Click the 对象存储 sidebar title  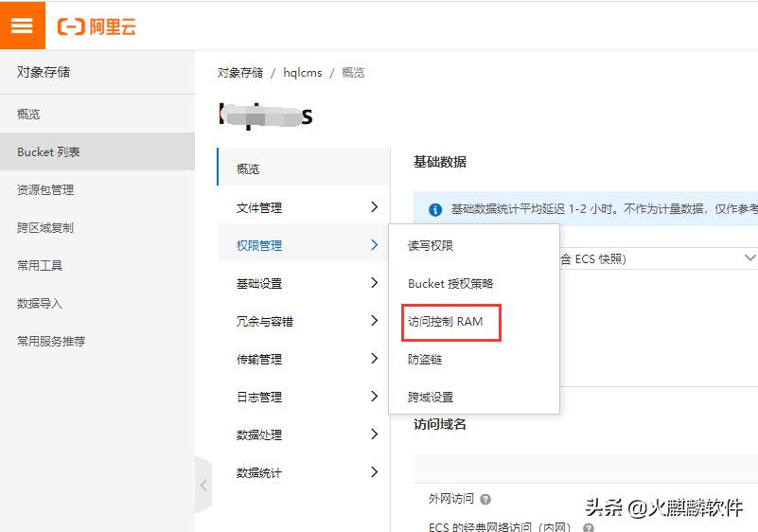pyautogui.click(x=44, y=72)
